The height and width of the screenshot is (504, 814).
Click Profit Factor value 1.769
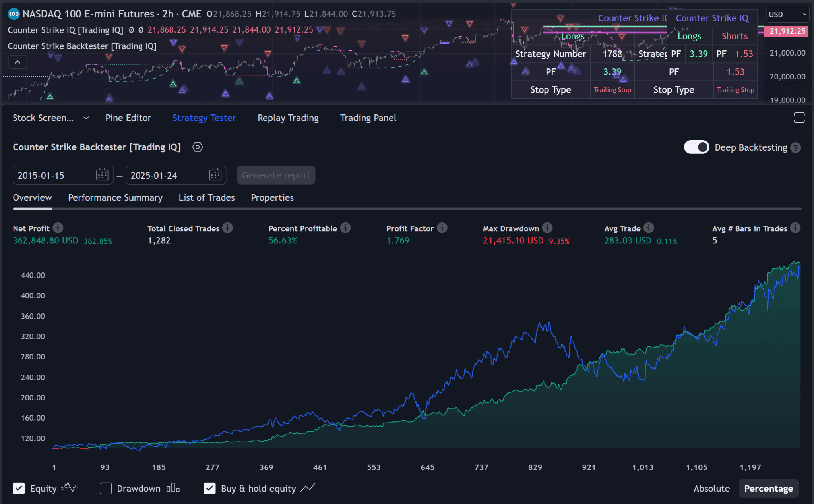click(x=398, y=241)
